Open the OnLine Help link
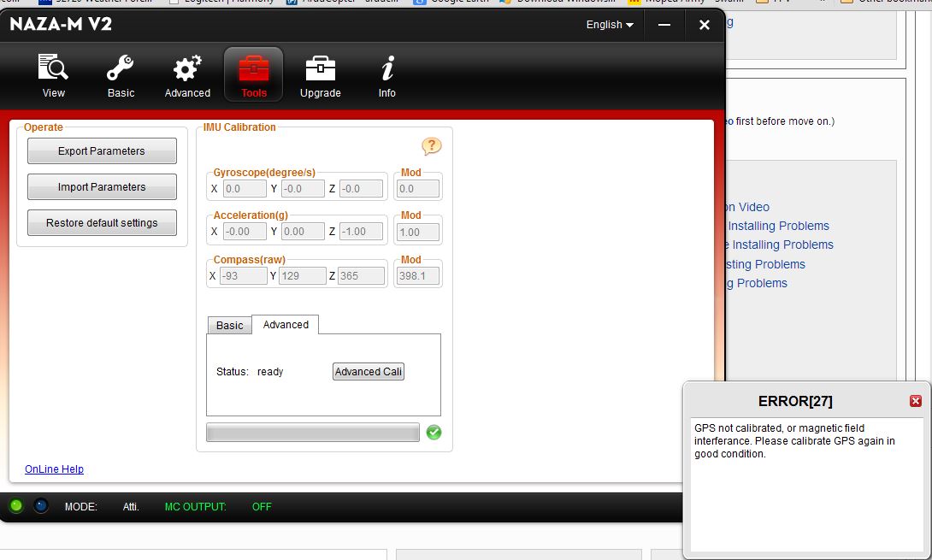 click(54, 469)
